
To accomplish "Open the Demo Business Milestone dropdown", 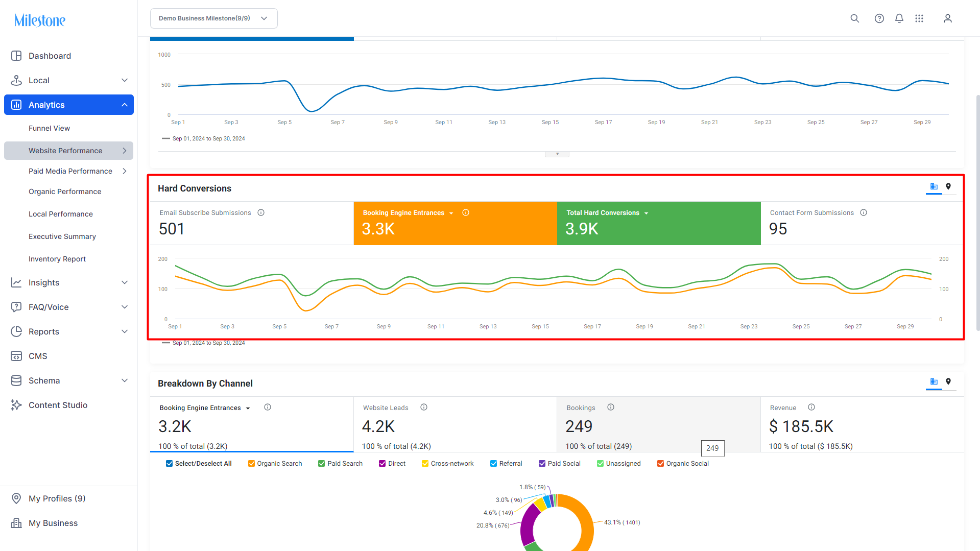I will [x=213, y=18].
